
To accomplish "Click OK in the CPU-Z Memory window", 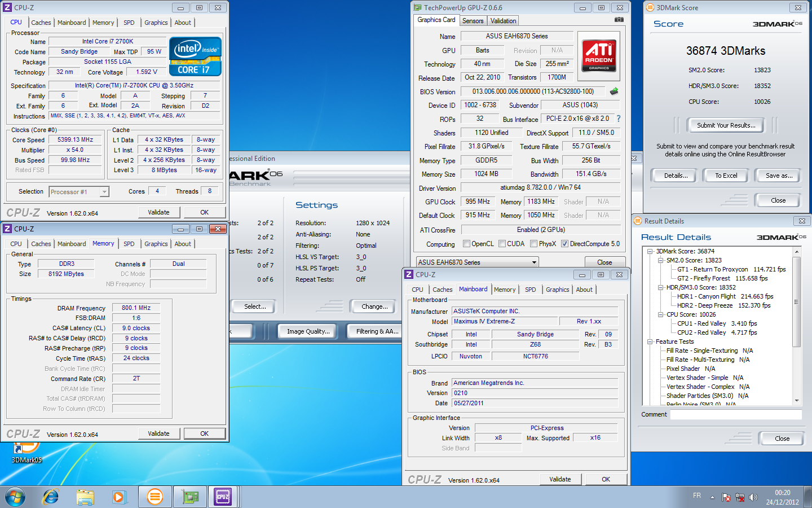I will point(204,433).
